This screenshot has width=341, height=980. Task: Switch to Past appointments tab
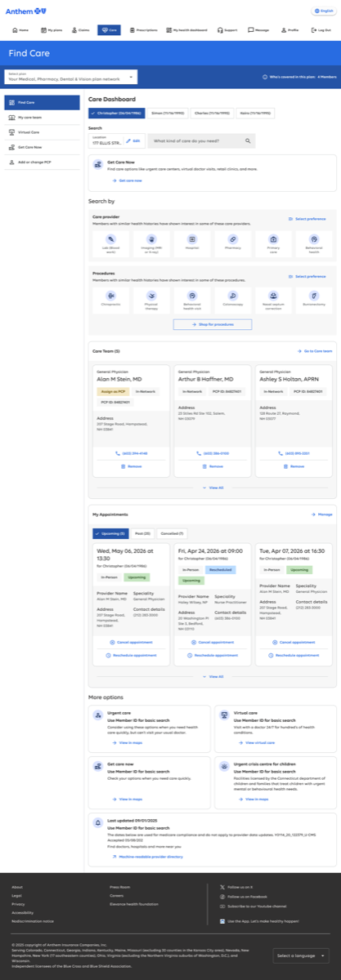click(x=142, y=533)
